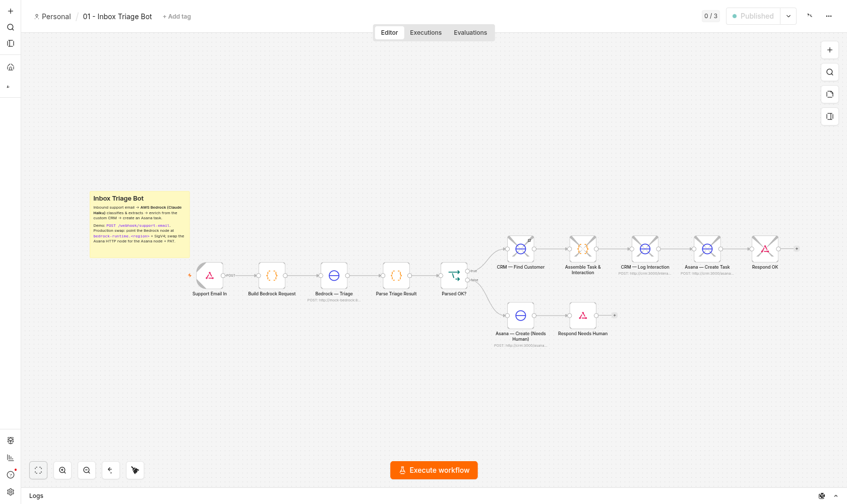The image size is (847, 504).
Task: Select the Respond OK node
Action: tap(765, 249)
